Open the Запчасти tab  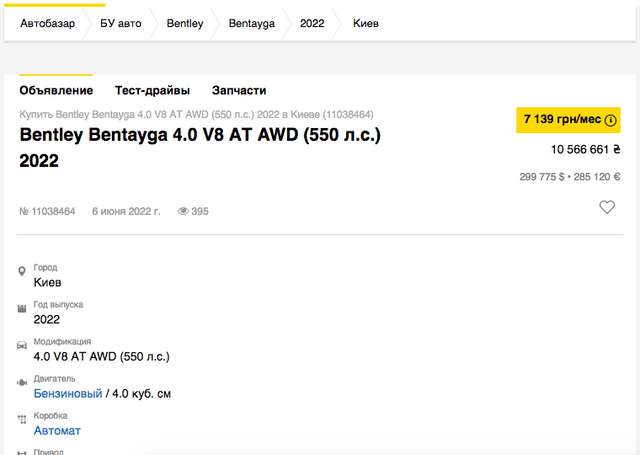pos(239,90)
